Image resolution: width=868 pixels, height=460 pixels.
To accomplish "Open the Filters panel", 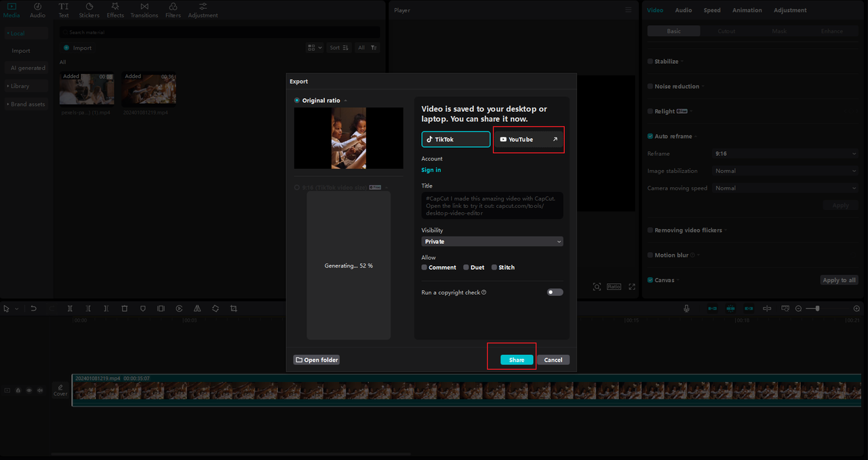I will pyautogui.click(x=173, y=10).
